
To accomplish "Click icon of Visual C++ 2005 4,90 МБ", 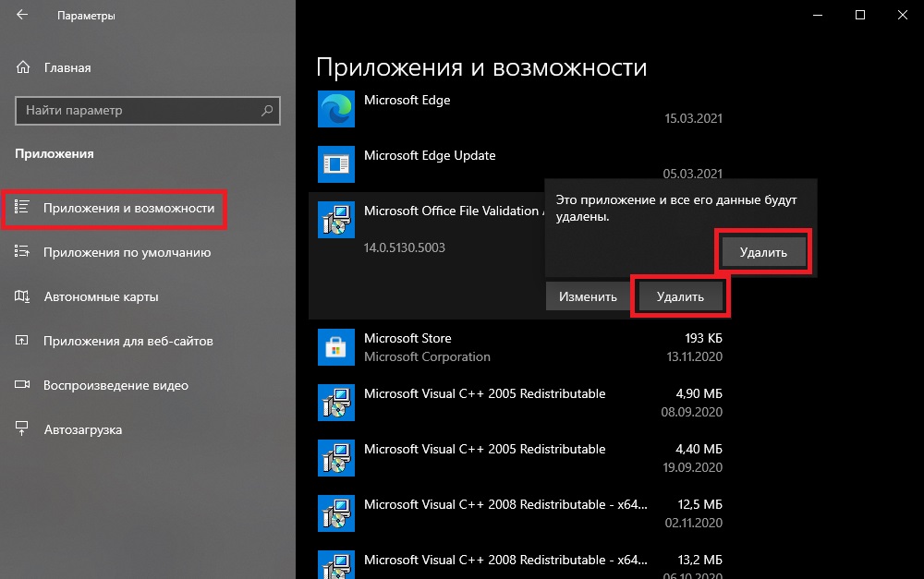I will [x=336, y=403].
